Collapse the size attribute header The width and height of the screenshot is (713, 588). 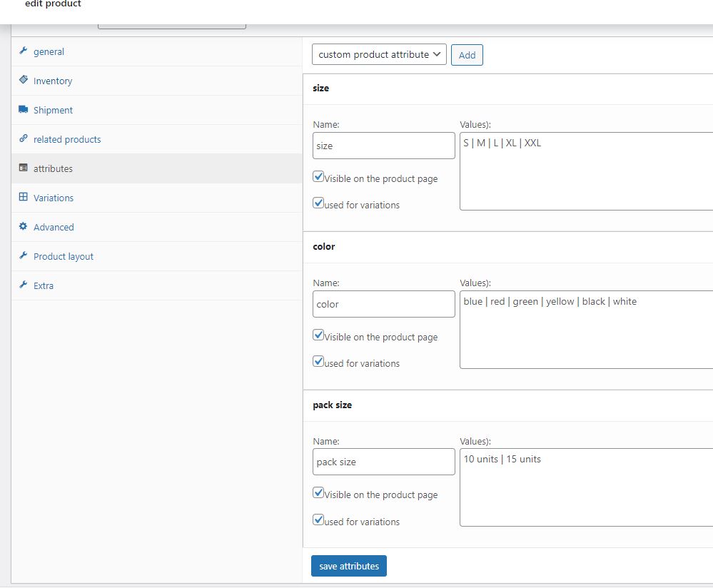pyautogui.click(x=508, y=88)
